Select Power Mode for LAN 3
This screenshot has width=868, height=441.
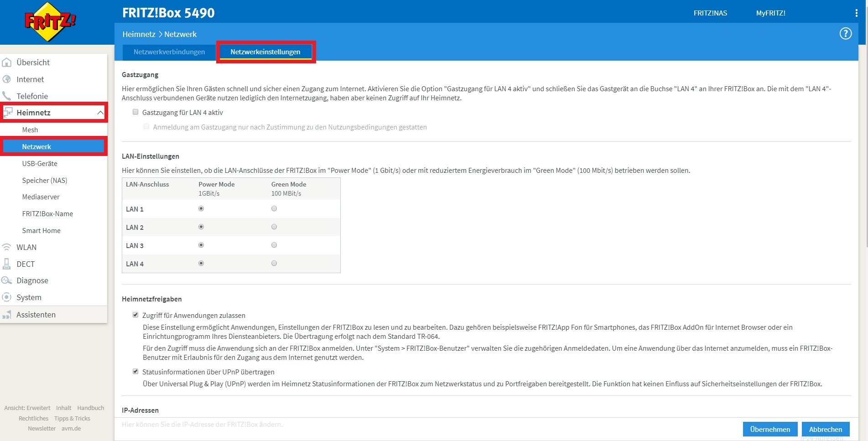201,245
